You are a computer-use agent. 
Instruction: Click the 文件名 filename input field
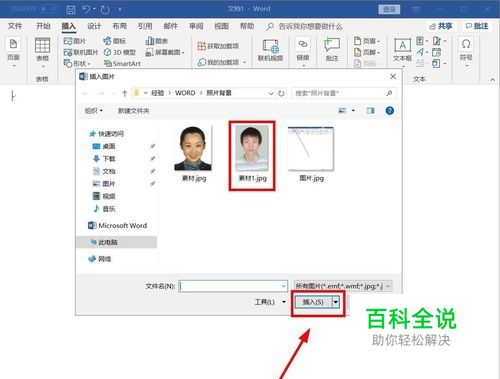coord(233,286)
